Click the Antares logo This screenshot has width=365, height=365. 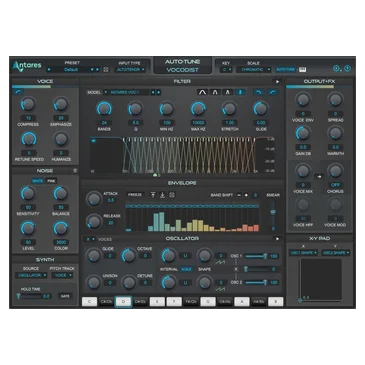coord(27,66)
